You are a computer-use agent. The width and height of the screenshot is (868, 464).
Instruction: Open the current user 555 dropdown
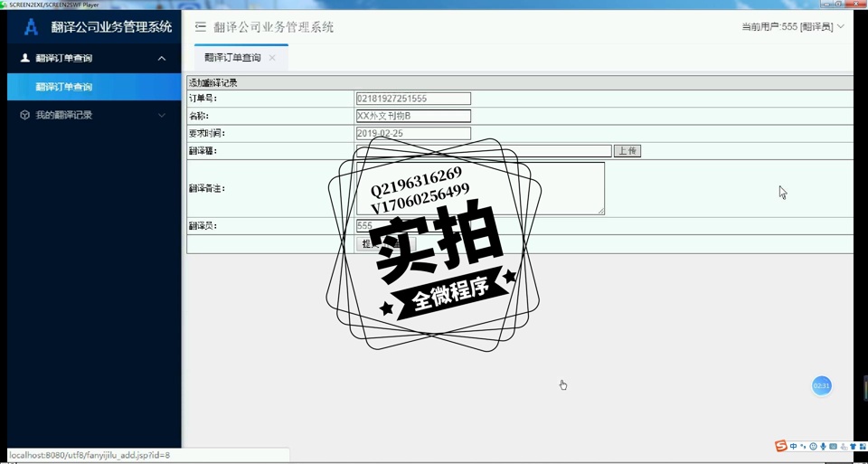point(792,27)
